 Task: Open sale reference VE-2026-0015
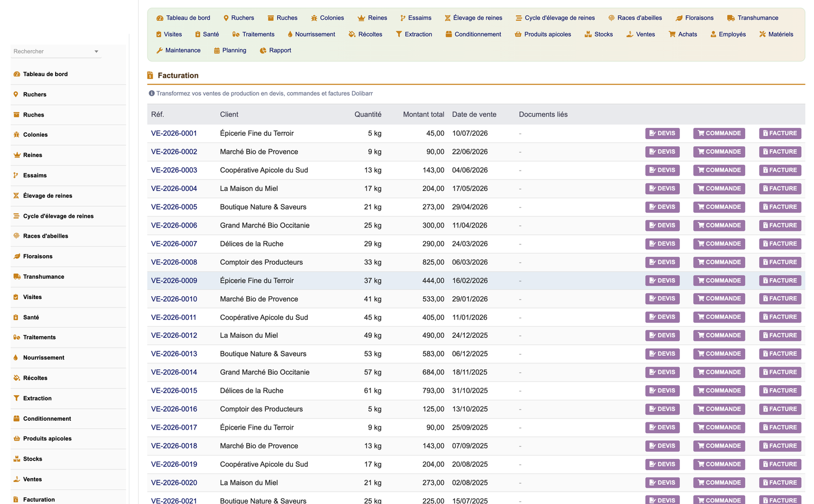pos(174,391)
